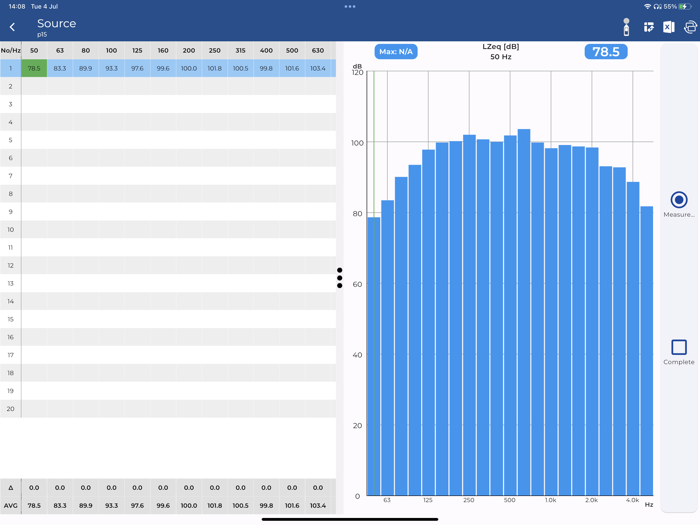This screenshot has height=525, width=700.
Task: Select the 101.8 cell in row 1
Action: point(215,68)
